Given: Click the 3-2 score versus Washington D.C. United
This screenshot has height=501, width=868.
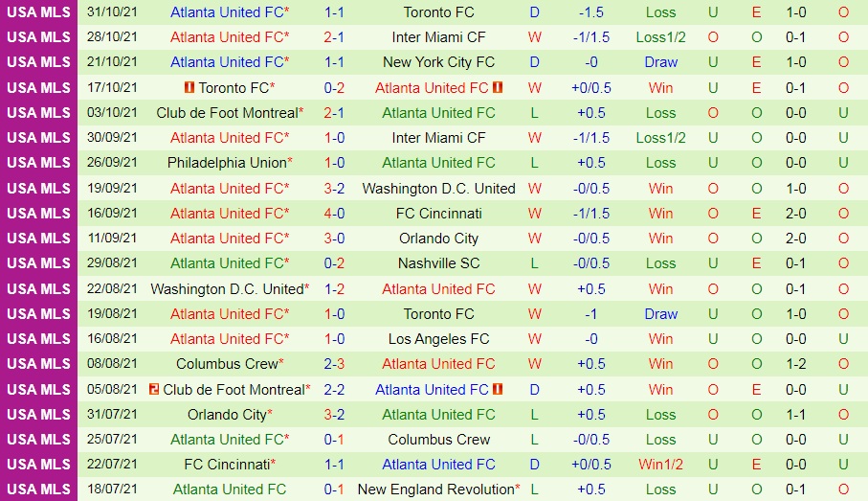Looking at the screenshot, I should [x=334, y=189].
